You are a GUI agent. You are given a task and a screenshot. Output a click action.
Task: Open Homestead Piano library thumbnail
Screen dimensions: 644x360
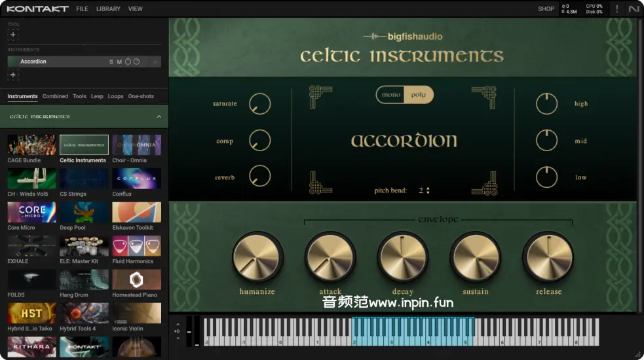[137, 279]
